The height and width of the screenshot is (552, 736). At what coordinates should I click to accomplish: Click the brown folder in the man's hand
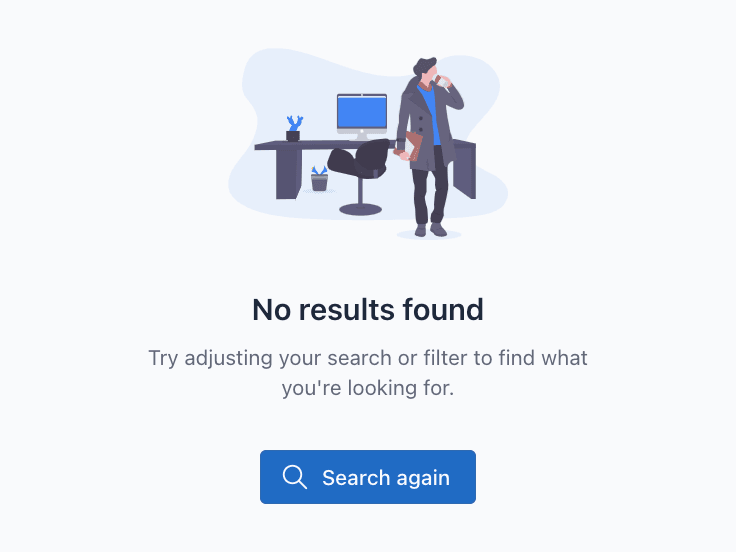tap(412, 146)
